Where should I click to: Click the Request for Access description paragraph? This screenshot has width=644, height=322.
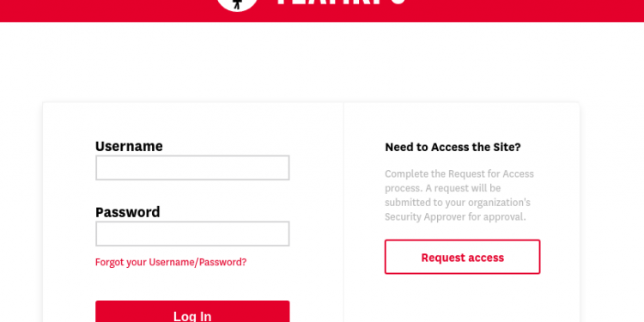point(459,195)
